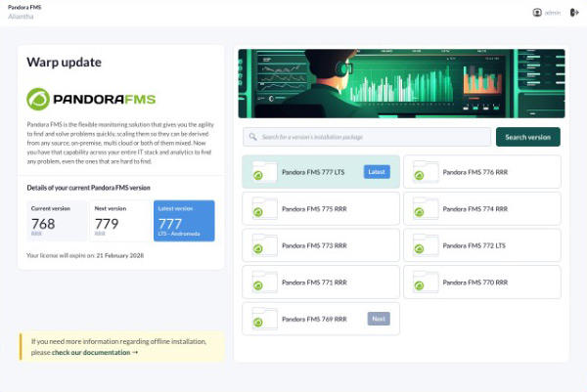Select the Pandora FMS 770 RRR package
The height and width of the screenshot is (392, 587).
click(481, 282)
